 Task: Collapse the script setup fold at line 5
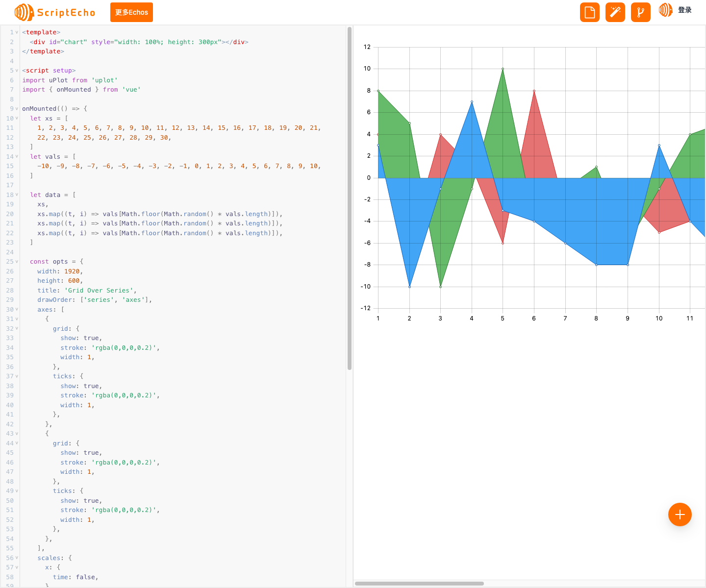[x=17, y=71]
